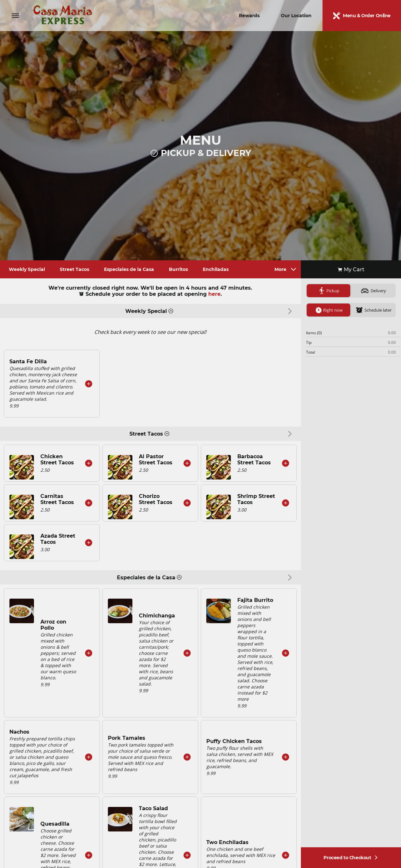
Task: Open the Quesadilla photo thumbnail
Action: pyautogui.click(x=22, y=819)
